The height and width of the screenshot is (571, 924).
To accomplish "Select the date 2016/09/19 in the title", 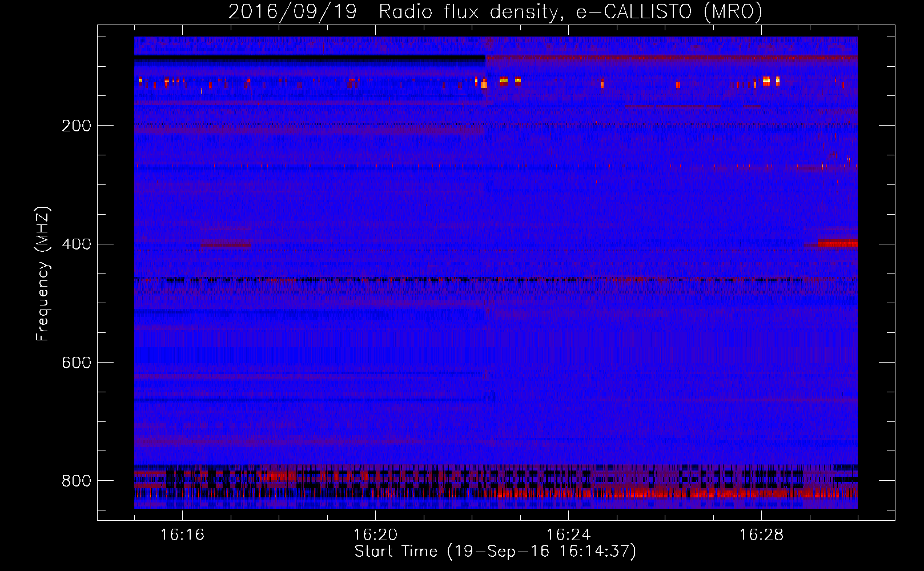I will coord(292,12).
